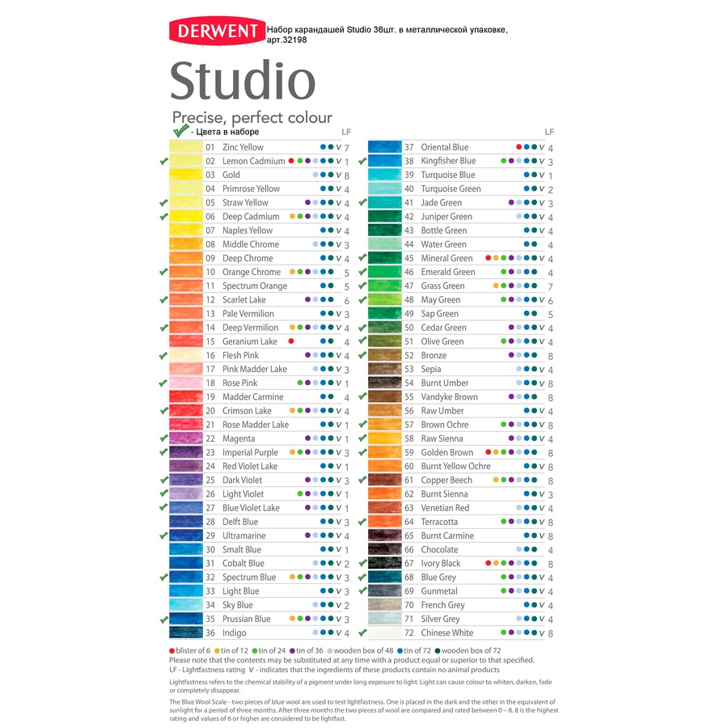Click the 'Naples Yellow' color name
The width and height of the screenshot is (728, 728).
tap(248, 231)
